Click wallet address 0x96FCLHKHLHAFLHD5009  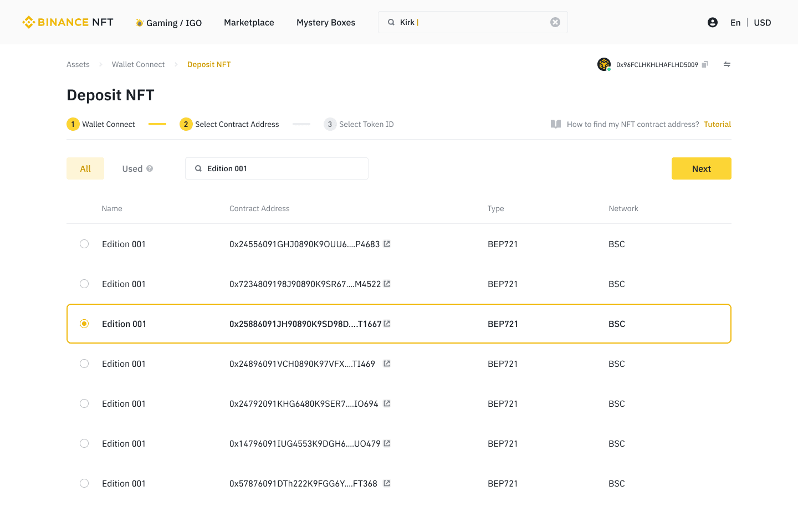tap(657, 65)
